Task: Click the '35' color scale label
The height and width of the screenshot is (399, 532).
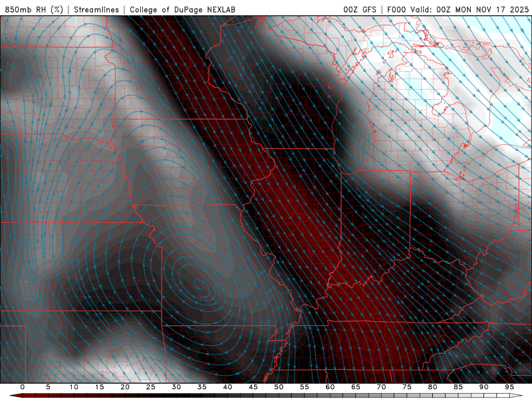Action: 202,387
